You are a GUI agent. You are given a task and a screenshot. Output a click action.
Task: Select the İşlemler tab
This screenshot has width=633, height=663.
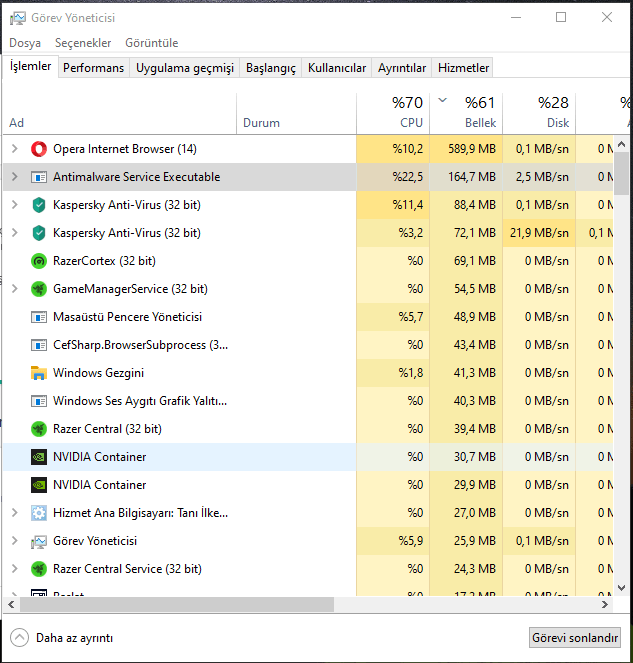pyautogui.click(x=30, y=66)
